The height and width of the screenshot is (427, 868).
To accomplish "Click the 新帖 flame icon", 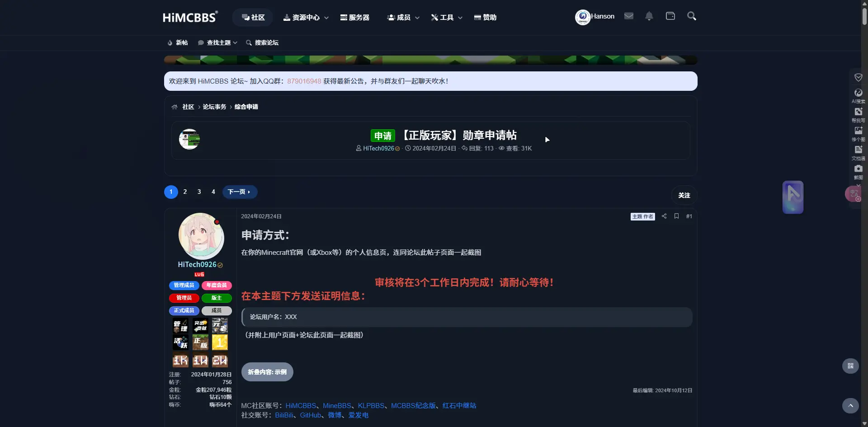I will (x=169, y=42).
